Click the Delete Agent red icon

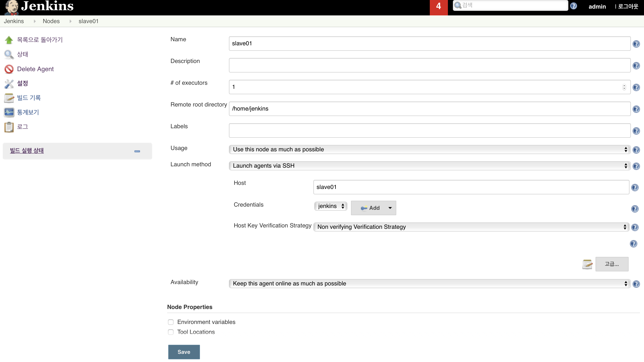tap(9, 69)
